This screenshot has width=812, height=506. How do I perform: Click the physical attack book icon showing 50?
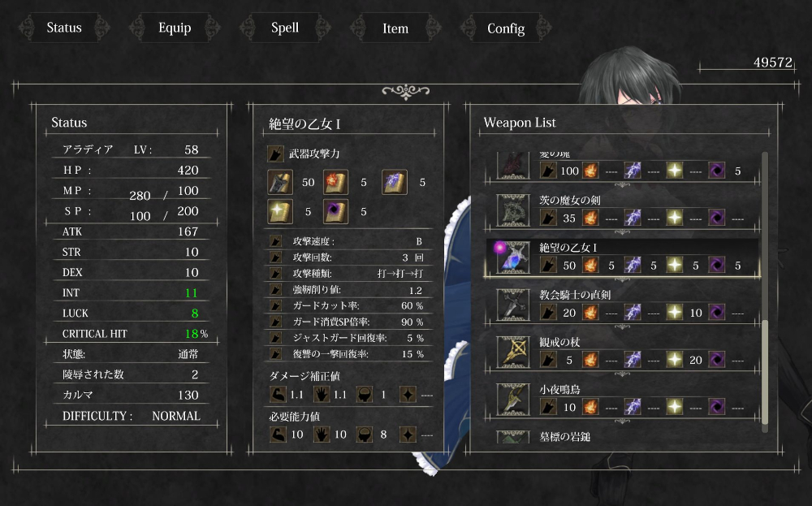(280, 182)
